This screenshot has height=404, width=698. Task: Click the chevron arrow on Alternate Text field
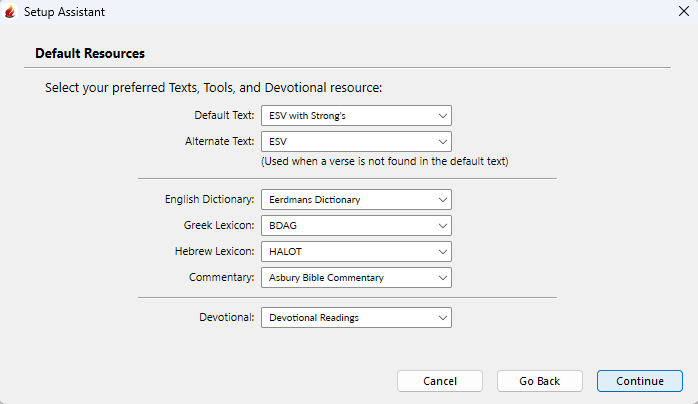pos(442,142)
